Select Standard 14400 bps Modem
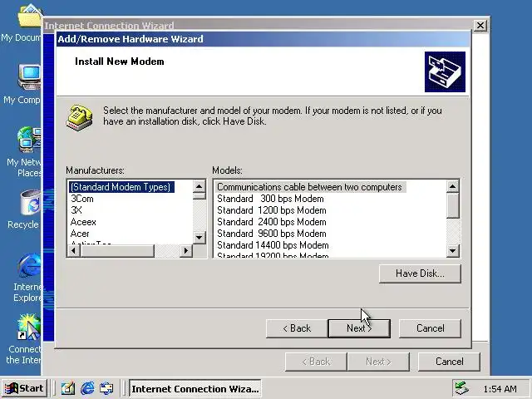 273,245
